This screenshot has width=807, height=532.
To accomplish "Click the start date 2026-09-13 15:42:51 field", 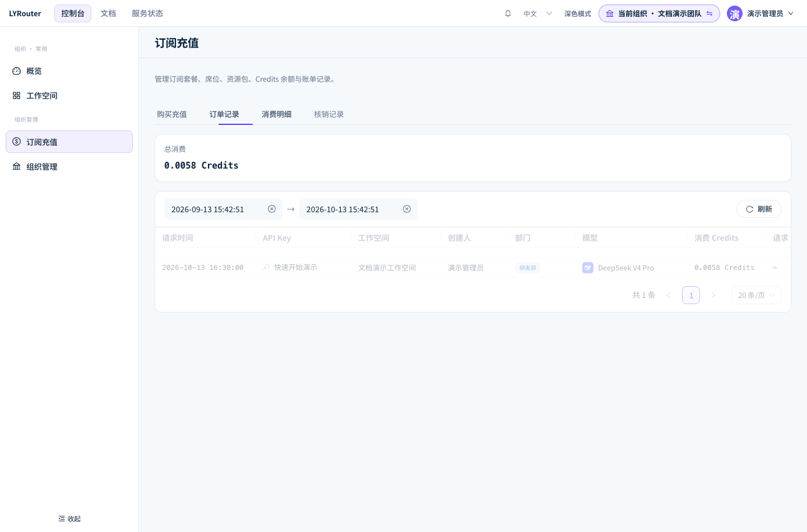I will [x=223, y=209].
